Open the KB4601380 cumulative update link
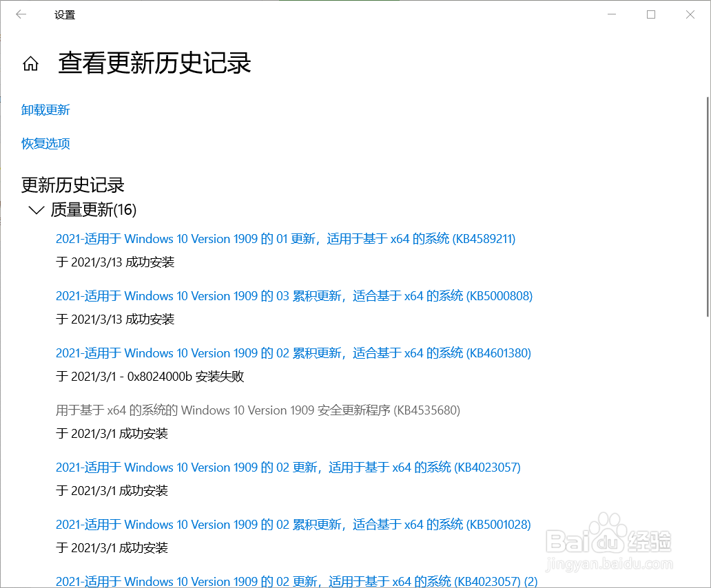This screenshot has height=588, width=711. [293, 353]
